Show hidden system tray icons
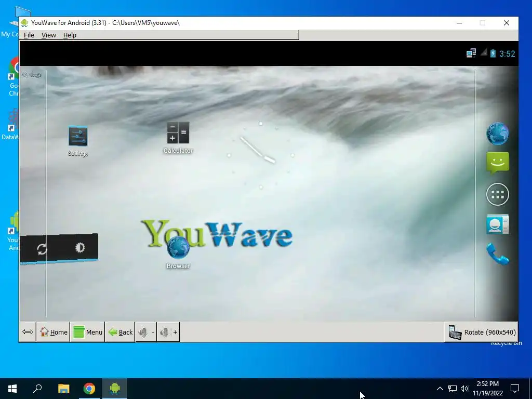Viewport: 532px width, 399px height. pyautogui.click(x=440, y=389)
